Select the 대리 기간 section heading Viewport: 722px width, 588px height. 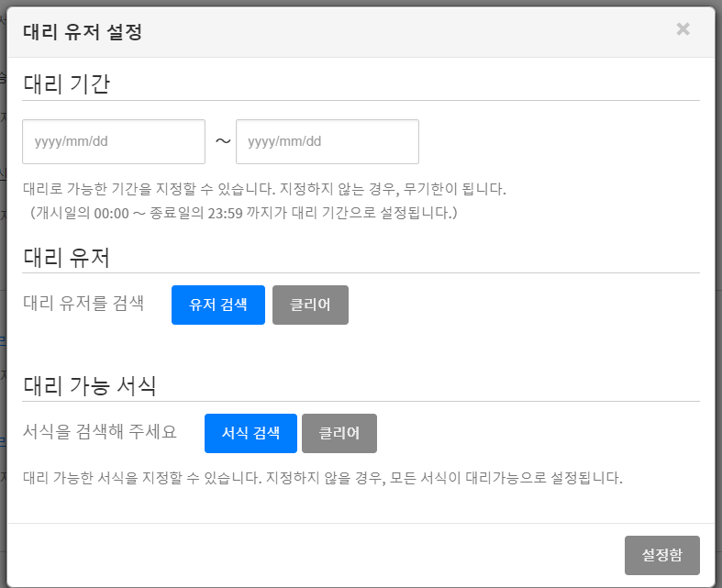[x=66, y=83]
